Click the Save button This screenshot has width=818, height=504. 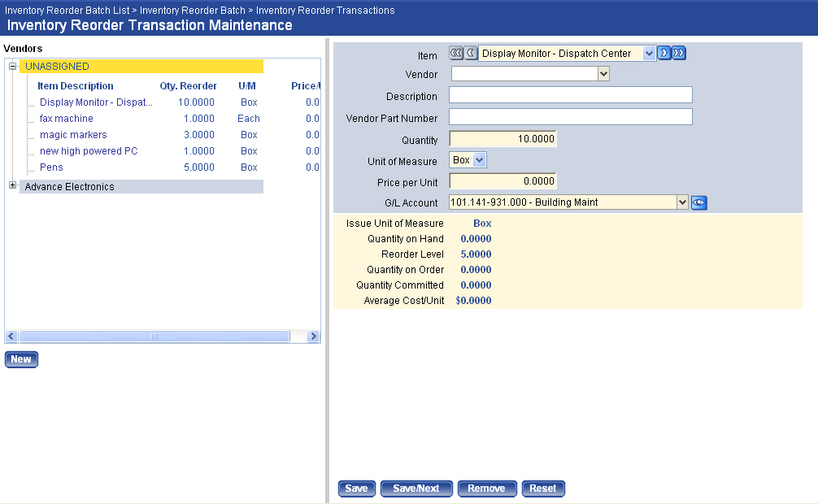pos(356,489)
